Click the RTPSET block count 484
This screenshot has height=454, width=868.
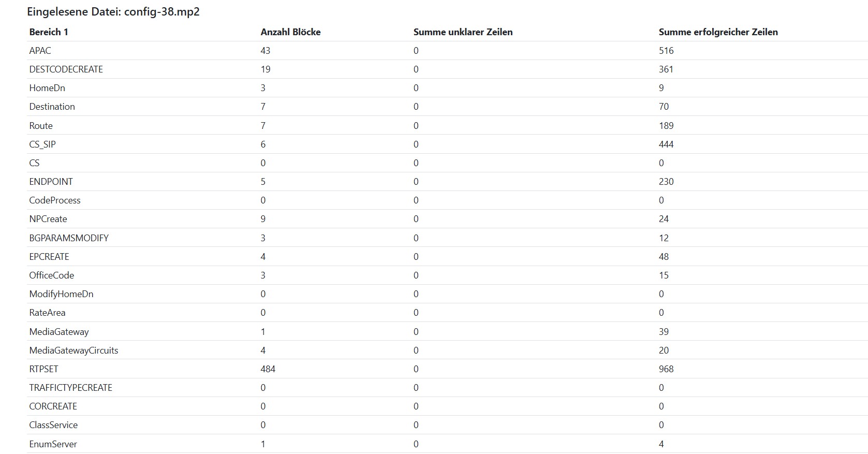click(x=268, y=369)
